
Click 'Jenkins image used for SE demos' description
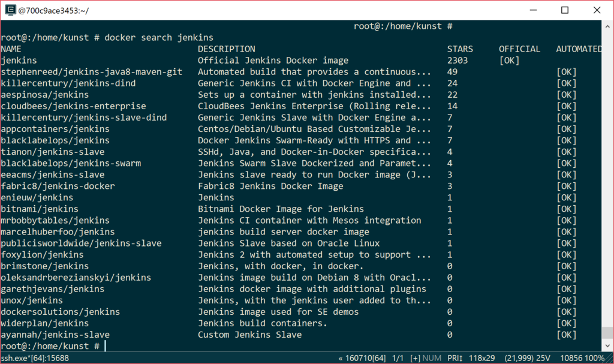pyautogui.click(x=278, y=311)
